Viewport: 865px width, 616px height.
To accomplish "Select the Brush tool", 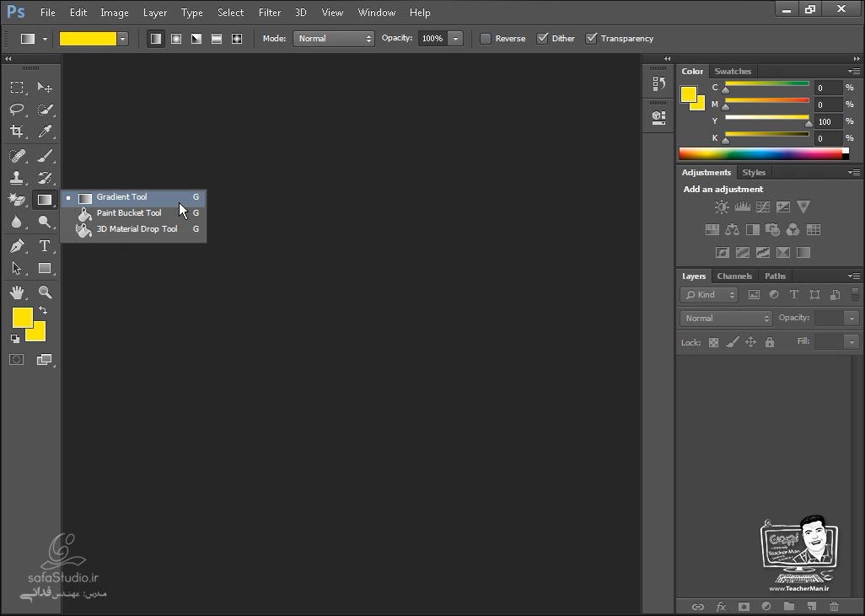I will pyautogui.click(x=45, y=156).
